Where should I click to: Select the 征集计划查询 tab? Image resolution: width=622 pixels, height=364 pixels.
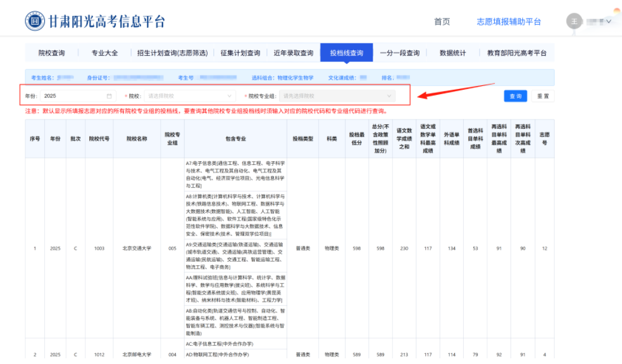point(240,53)
